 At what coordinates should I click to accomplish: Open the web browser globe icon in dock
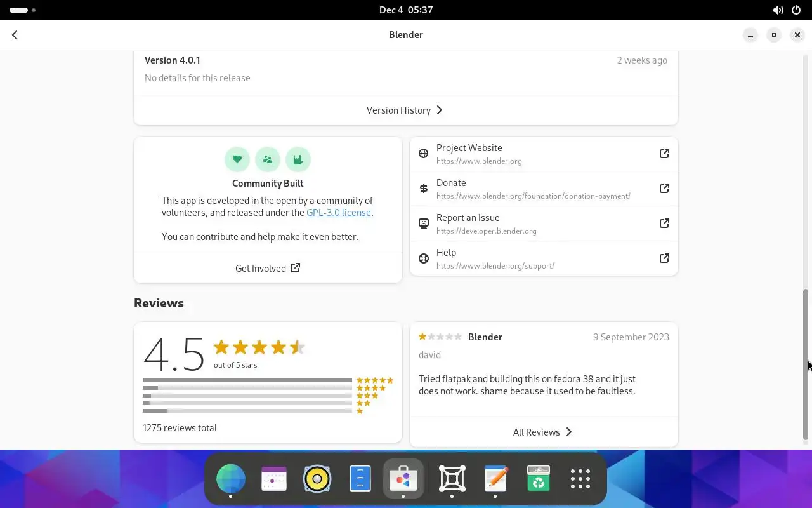pos(231,479)
